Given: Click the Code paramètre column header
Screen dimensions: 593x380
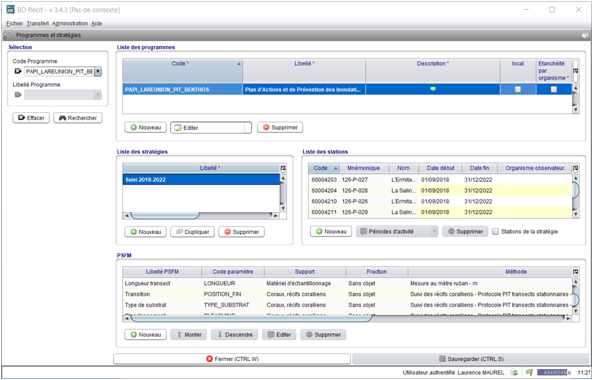Looking at the screenshot, I should 233,272.
